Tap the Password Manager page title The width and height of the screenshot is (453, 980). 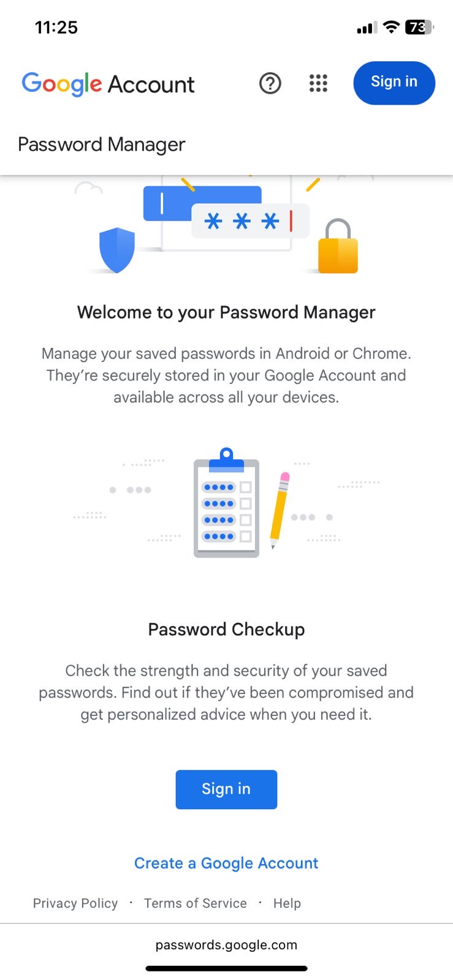pos(102,145)
